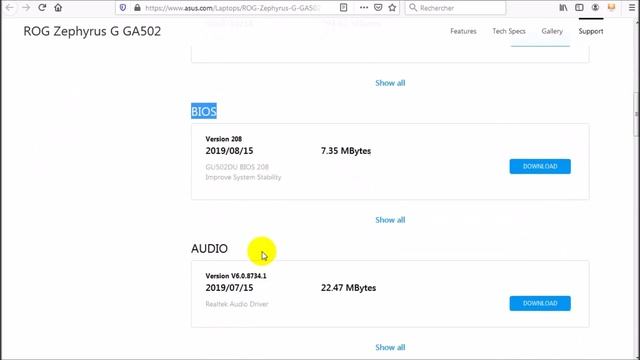Open the tracking protection shield icon

pos(123,8)
